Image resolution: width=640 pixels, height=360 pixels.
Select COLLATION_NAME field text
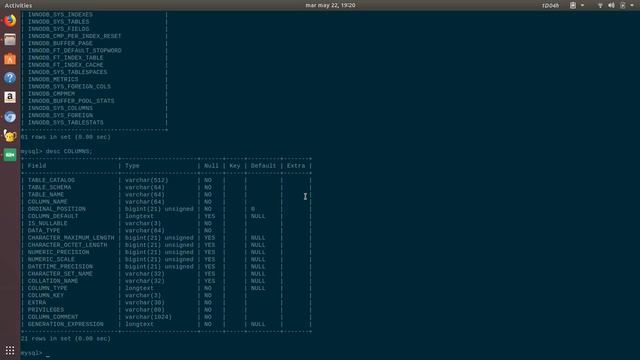click(53, 281)
